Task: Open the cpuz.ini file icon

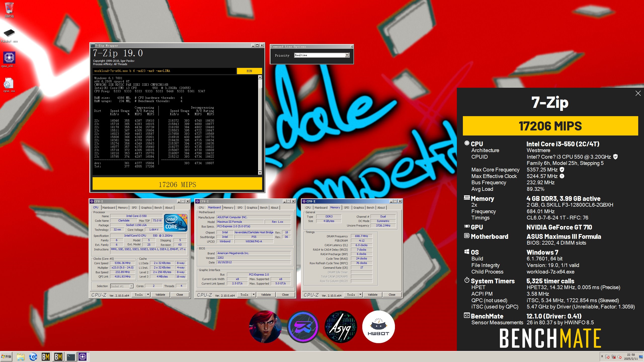Action: 9,85
